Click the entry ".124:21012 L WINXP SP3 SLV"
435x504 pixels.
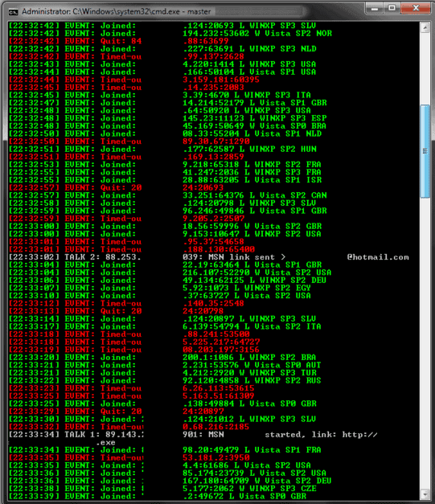[249, 419]
